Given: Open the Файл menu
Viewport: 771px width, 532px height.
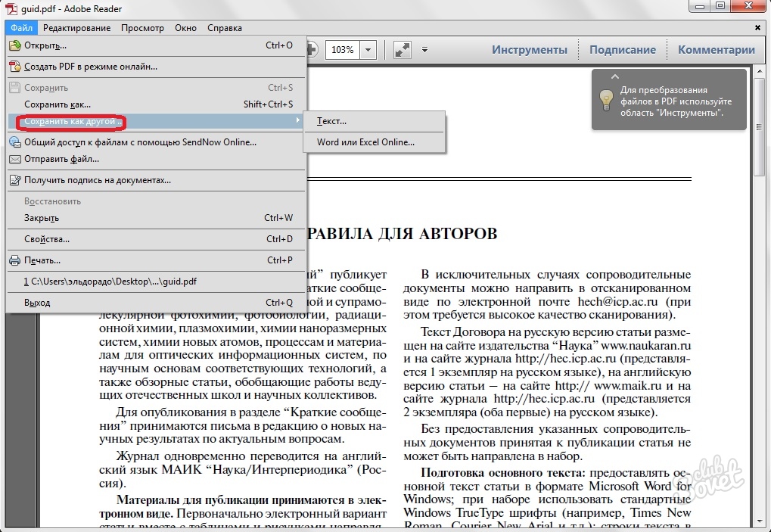Looking at the screenshot, I should click(x=22, y=28).
